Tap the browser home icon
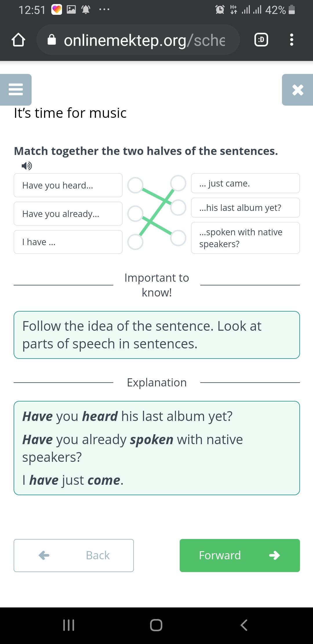 click(19, 40)
